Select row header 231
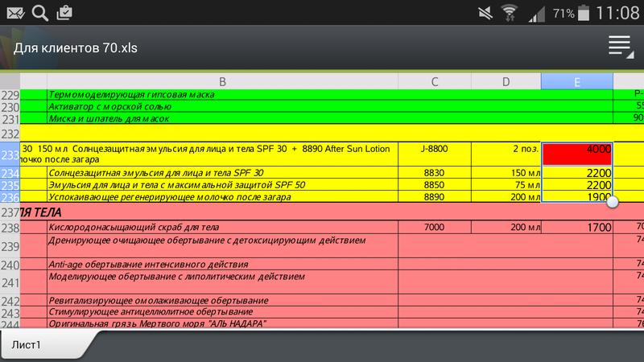 (10, 119)
